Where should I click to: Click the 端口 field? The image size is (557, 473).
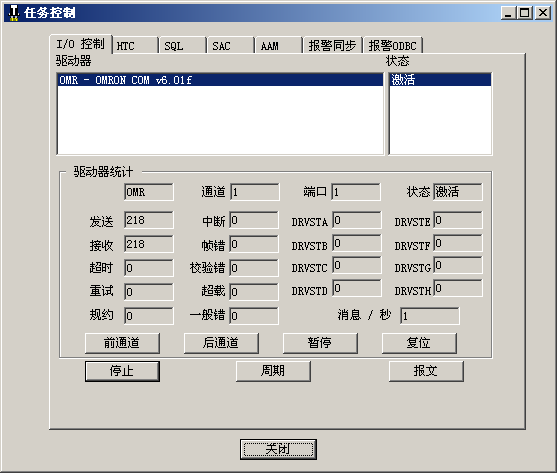click(356, 192)
